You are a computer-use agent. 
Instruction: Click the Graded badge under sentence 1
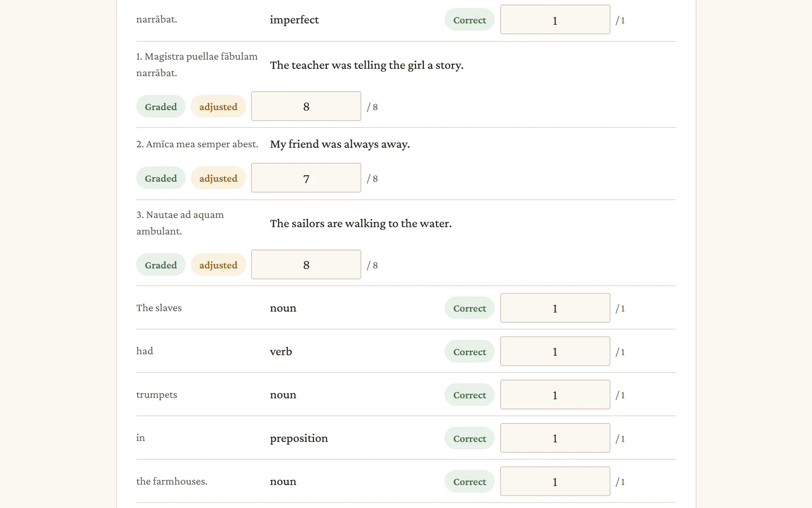161,106
